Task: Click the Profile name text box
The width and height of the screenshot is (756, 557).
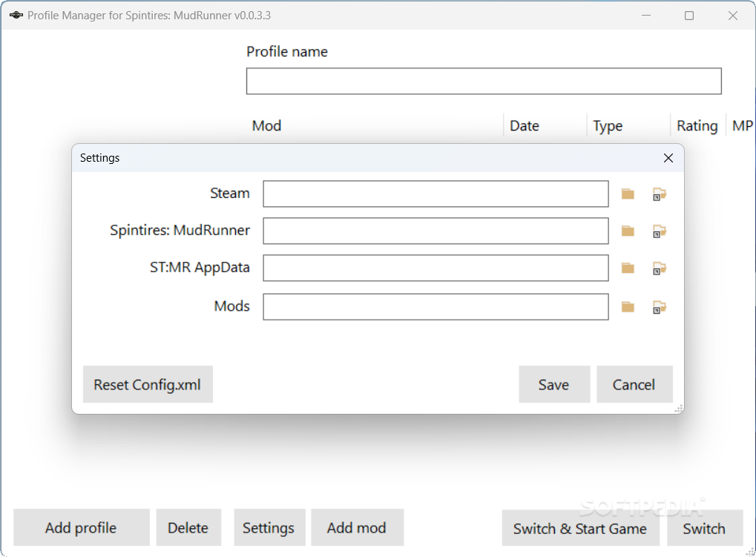Action: [484, 81]
